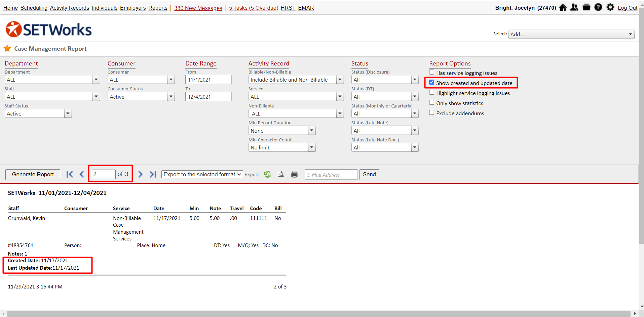This screenshot has height=317, width=644.
Task: Open 5 Tasks (5 Overdue) link
Action: [254, 8]
